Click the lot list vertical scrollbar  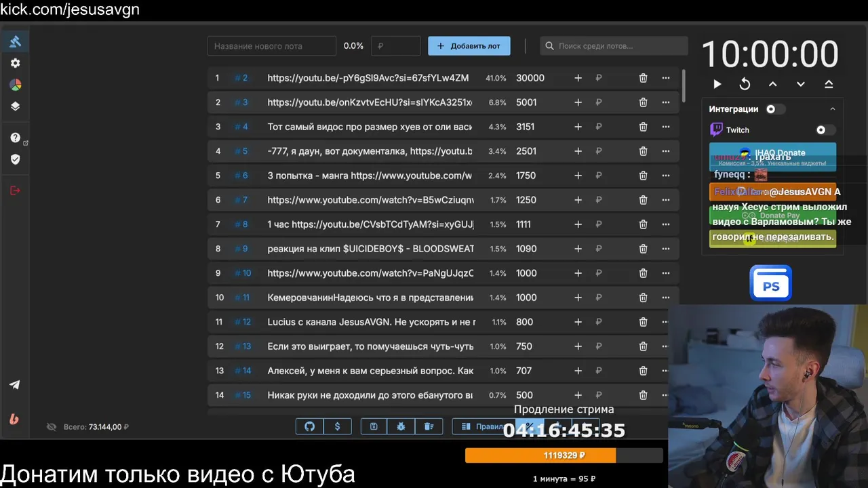coord(684,87)
